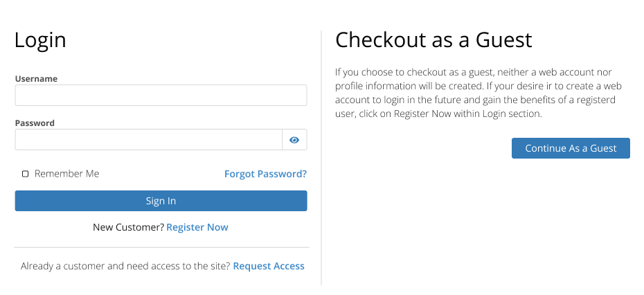Viewport: 644px width, 295px height.
Task: Focus the Username input field
Action: click(161, 96)
